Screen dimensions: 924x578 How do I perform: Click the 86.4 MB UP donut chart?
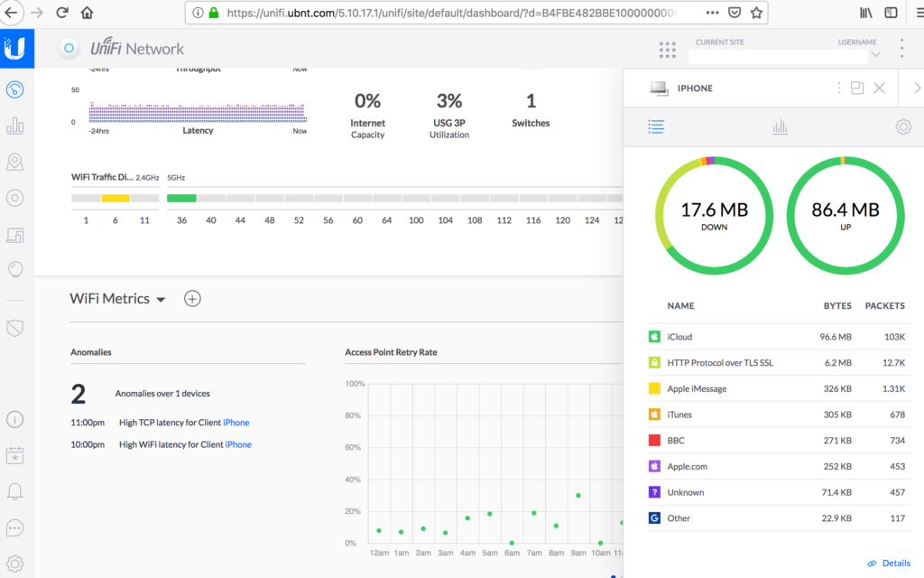coord(845,216)
